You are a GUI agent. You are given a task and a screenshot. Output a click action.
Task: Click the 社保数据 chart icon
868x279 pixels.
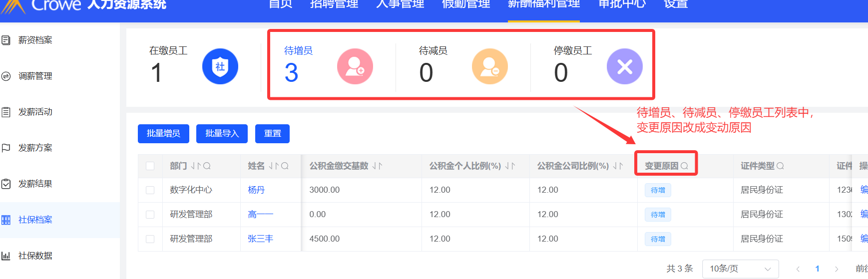(x=6, y=256)
